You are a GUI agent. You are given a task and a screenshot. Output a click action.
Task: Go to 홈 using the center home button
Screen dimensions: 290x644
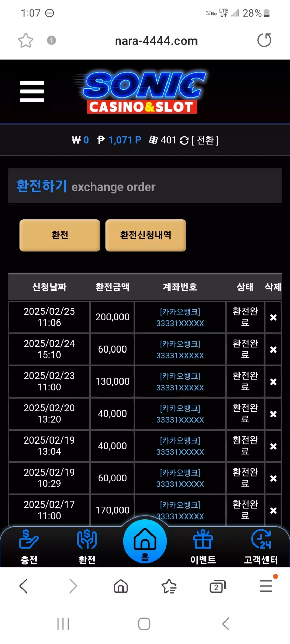click(x=145, y=541)
